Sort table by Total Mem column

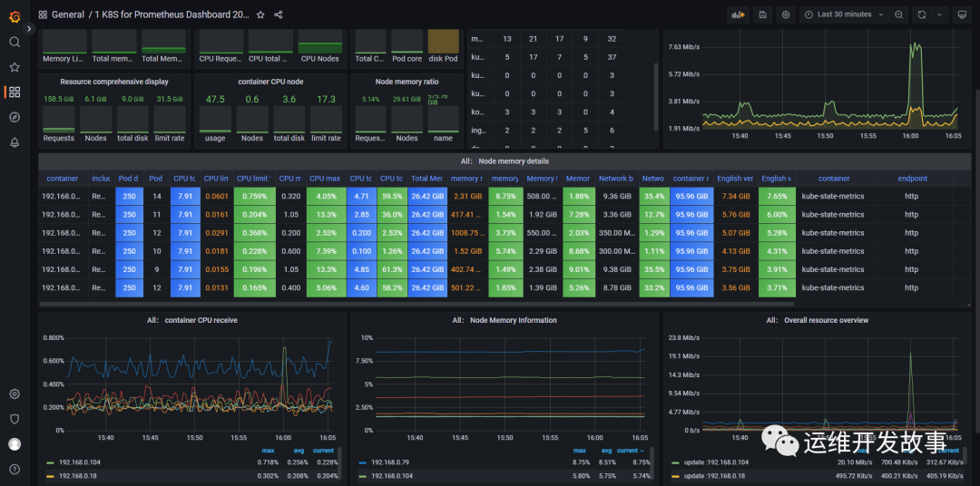427,179
